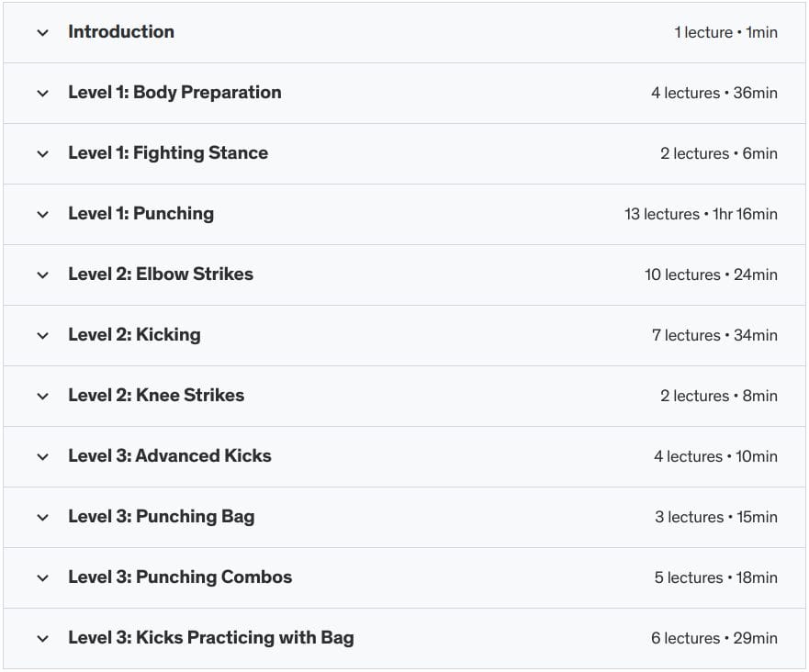Open the Introduction section title
This screenshot has width=809, height=672.
[x=120, y=32]
